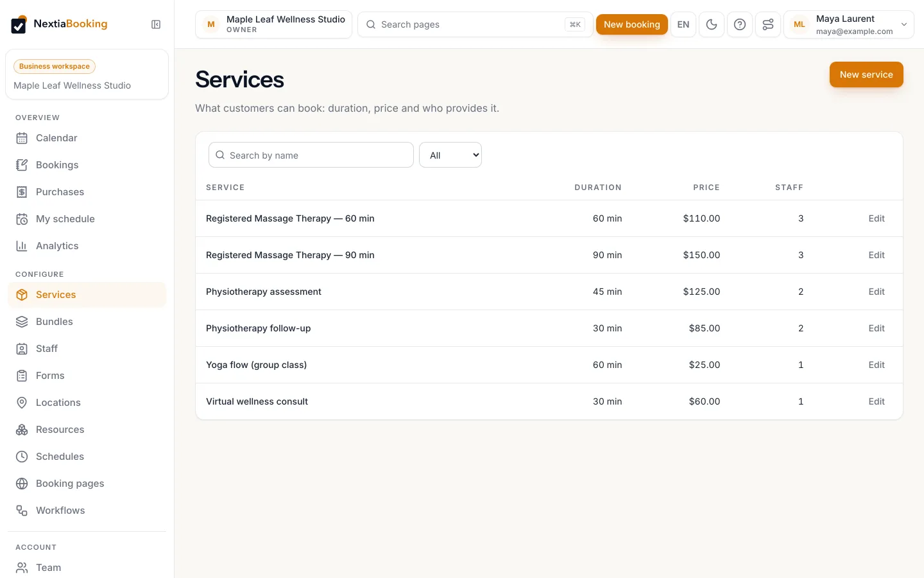Click the Analytics chart icon

pos(22,246)
